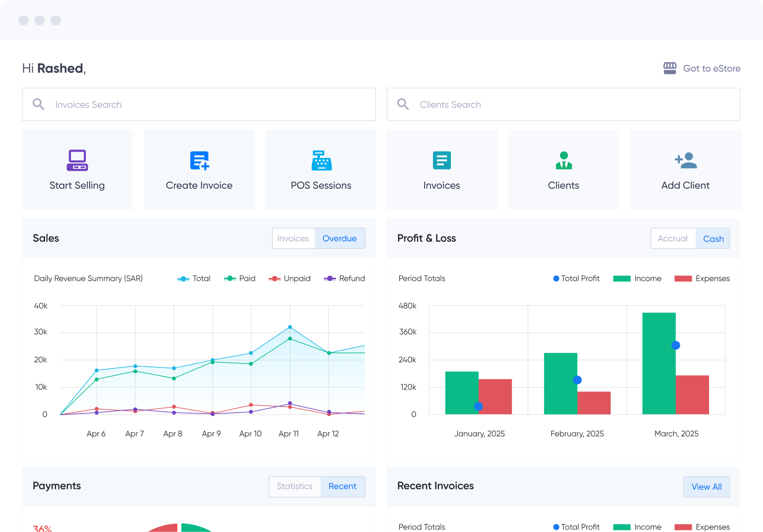Viewport: 763px width, 532px height.
Task: Hide the Paid series in the Sales legend
Action: pos(240,278)
